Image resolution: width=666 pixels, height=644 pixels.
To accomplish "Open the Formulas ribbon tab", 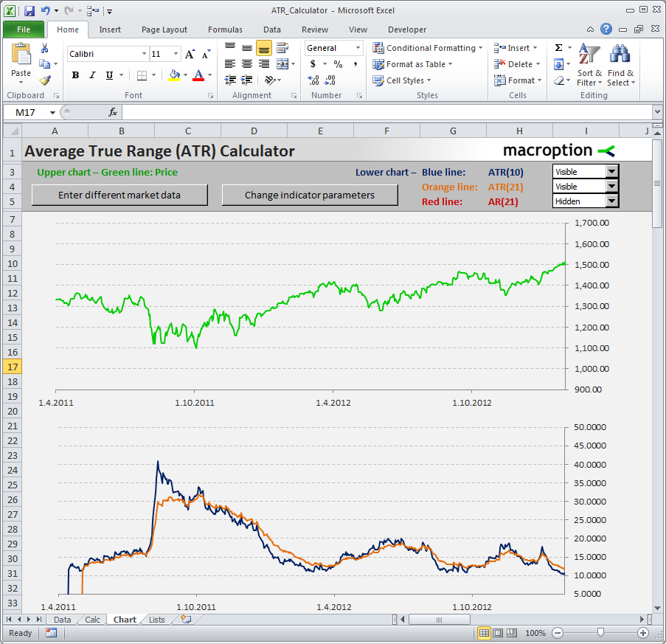I will 225,30.
